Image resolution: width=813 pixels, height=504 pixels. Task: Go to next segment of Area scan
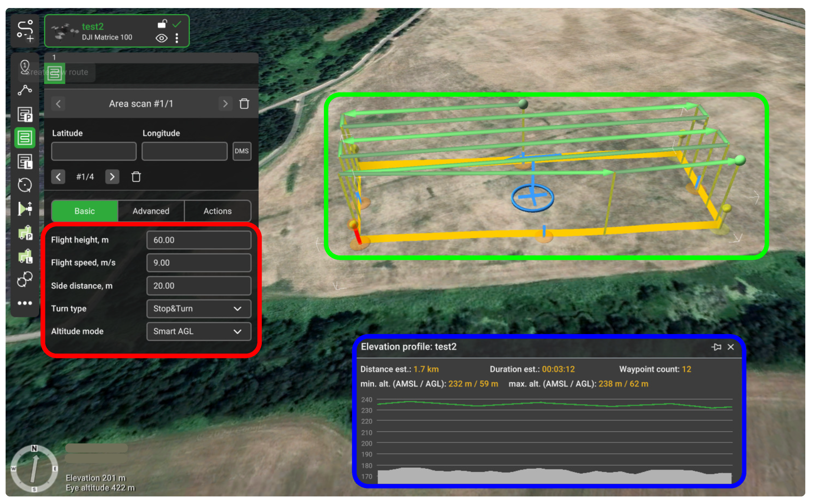[x=225, y=104]
